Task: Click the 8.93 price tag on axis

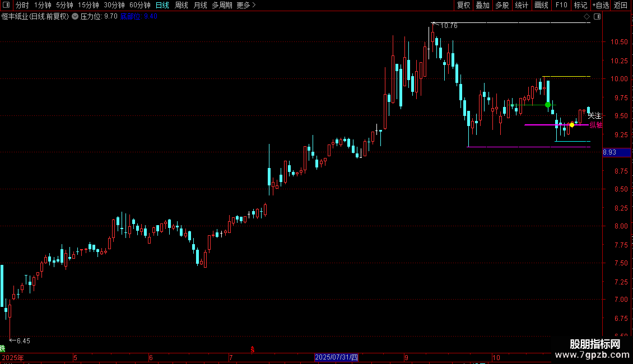Action: pyautogui.click(x=616, y=152)
